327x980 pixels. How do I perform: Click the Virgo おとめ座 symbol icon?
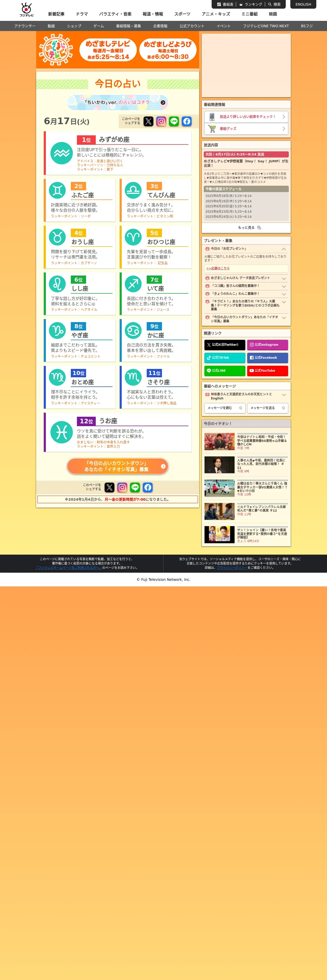pyautogui.click(x=58, y=377)
